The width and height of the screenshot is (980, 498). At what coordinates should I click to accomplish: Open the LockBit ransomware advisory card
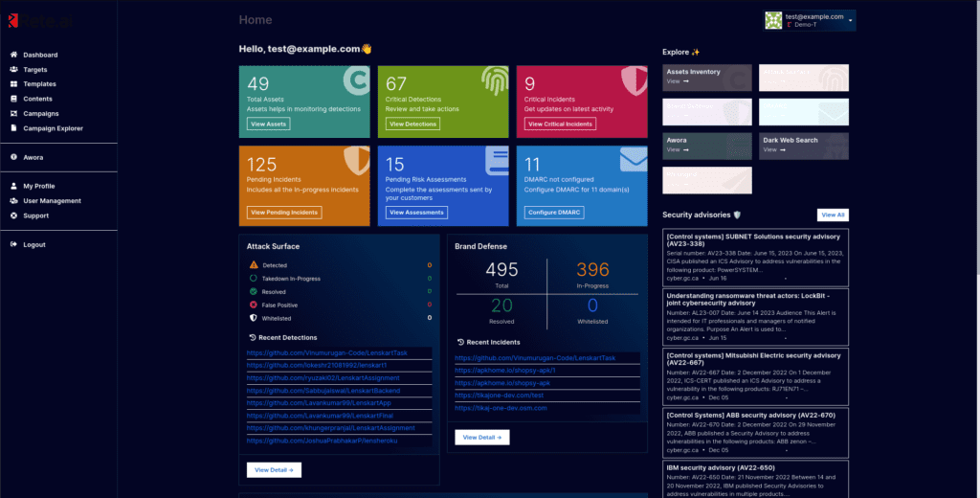(x=756, y=317)
